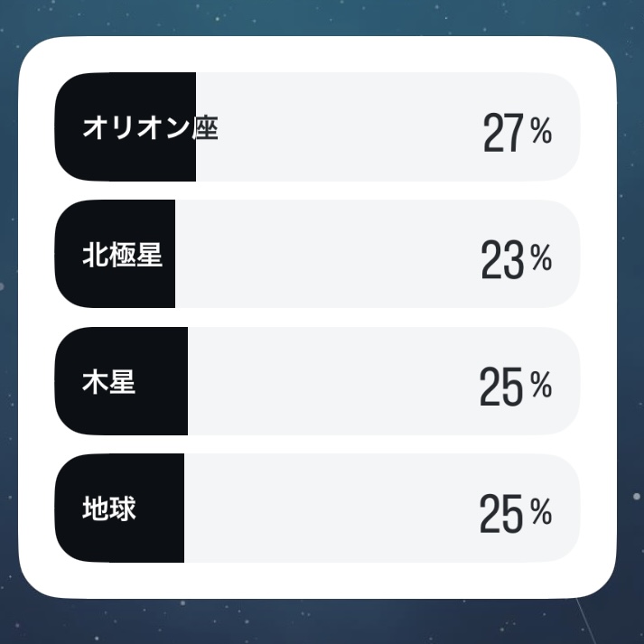Click the 北極星 text label
The height and width of the screenshot is (644, 644).
pyautogui.click(x=123, y=255)
